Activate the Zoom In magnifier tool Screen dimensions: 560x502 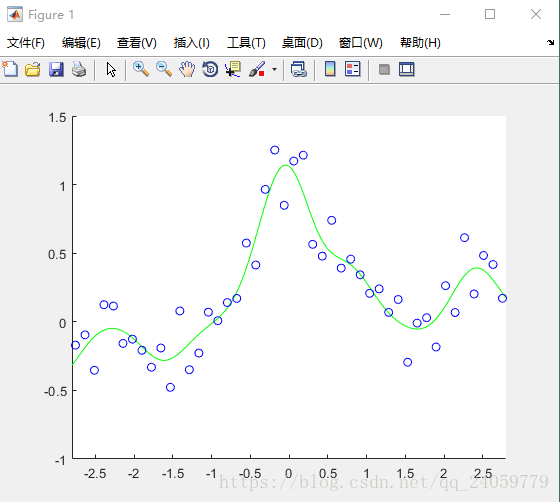click(x=141, y=69)
